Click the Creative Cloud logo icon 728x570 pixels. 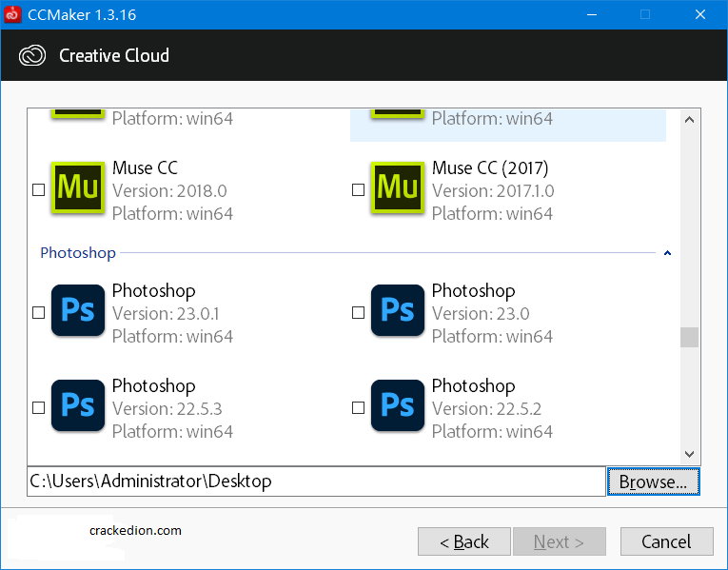tap(32, 56)
